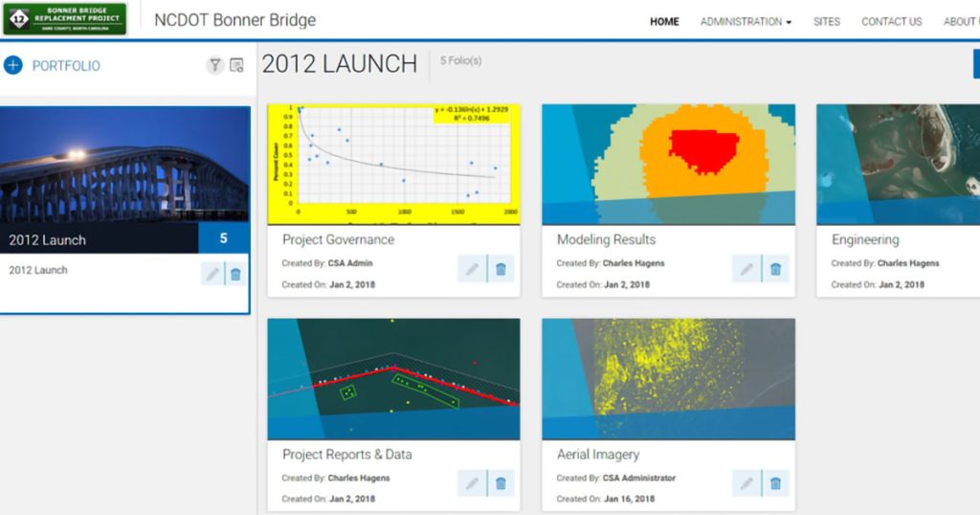The width and height of the screenshot is (980, 515).
Task: Open the Aerial Imagery thumbnail
Action: click(x=668, y=378)
